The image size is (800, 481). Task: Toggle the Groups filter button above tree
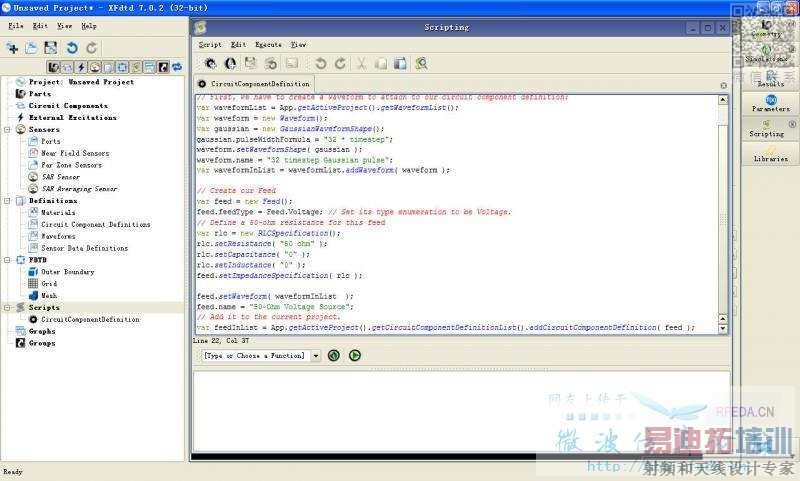click(x=163, y=67)
